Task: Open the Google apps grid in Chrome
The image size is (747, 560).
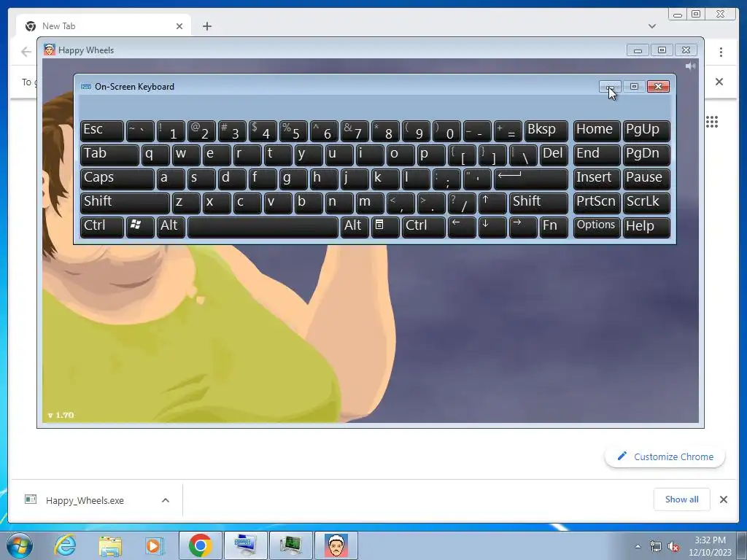Action: point(712,122)
